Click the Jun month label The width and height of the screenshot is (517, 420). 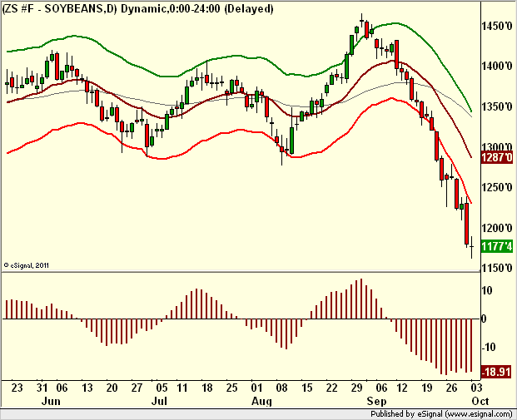point(51,401)
